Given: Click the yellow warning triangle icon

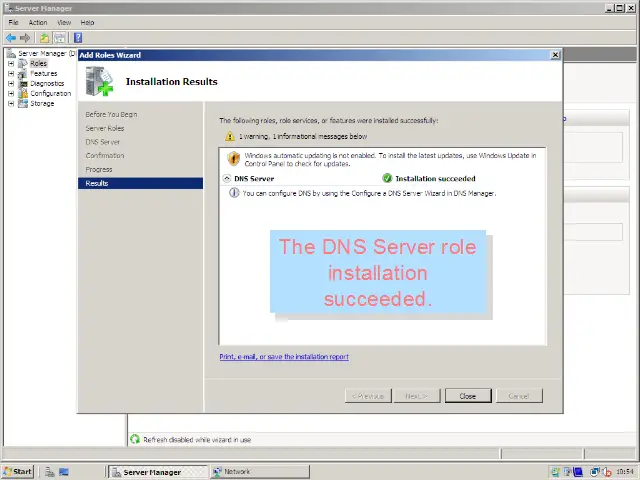Looking at the screenshot, I should (230, 136).
